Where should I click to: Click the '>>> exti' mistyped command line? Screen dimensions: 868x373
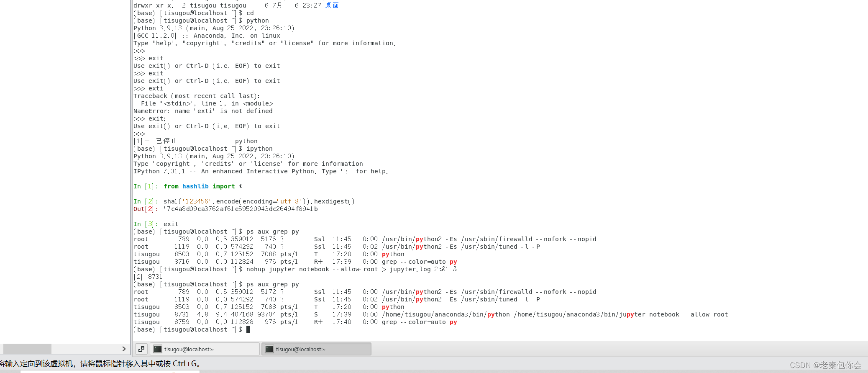tap(149, 88)
